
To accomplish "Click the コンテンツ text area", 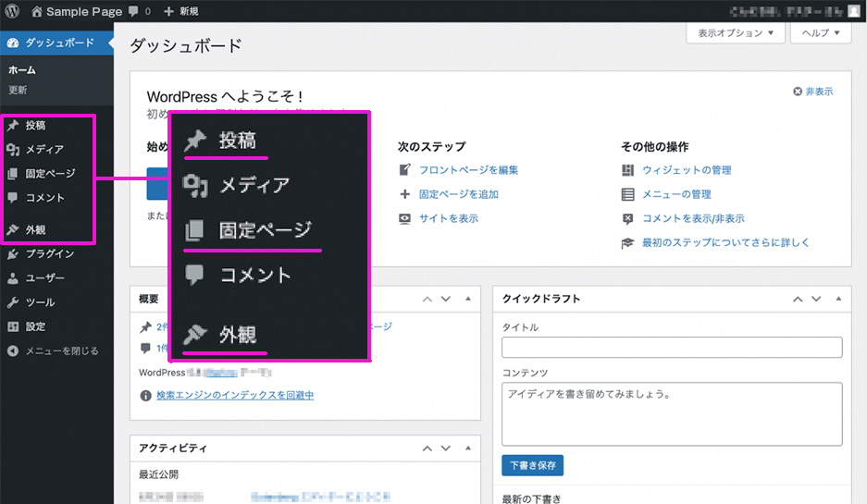I will click(671, 413).
